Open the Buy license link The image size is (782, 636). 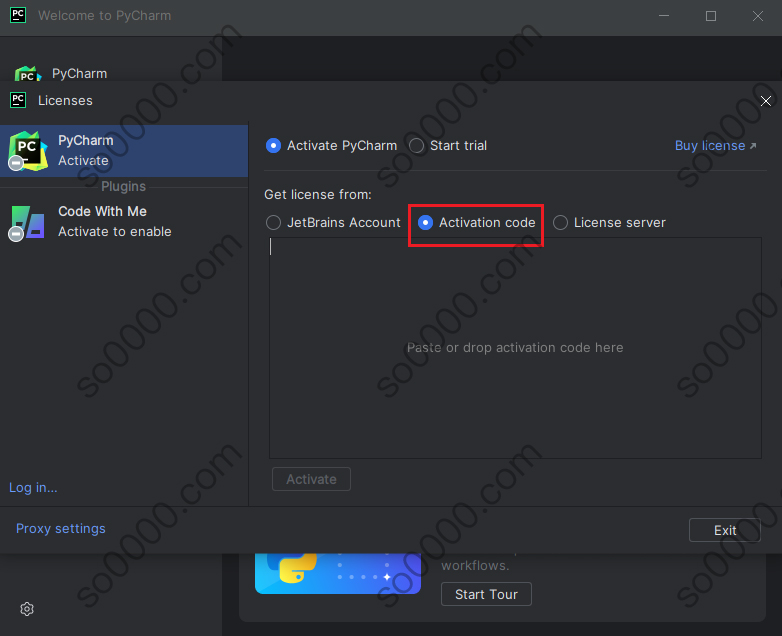point(716,146)
